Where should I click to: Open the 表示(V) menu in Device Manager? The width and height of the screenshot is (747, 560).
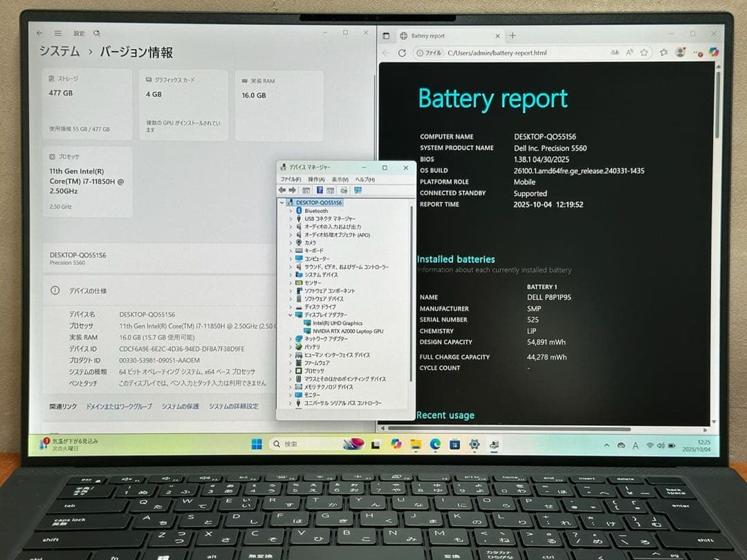(x=341, y=179)
